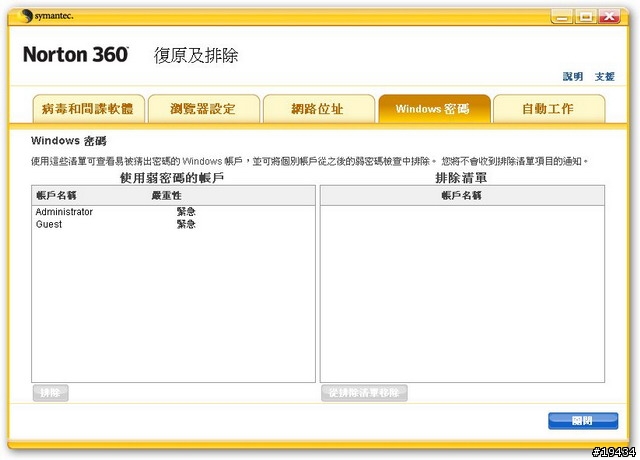The width and height of the screenshot is (640, 460).
Task: Open the 病毒和間諜軟體 tab
Action: coord(89,109)
